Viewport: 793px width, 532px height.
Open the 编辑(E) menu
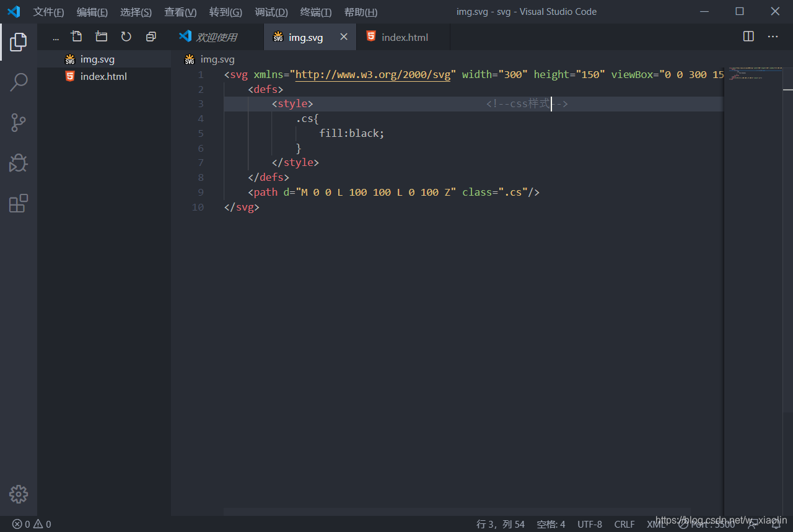pos(92,12)
